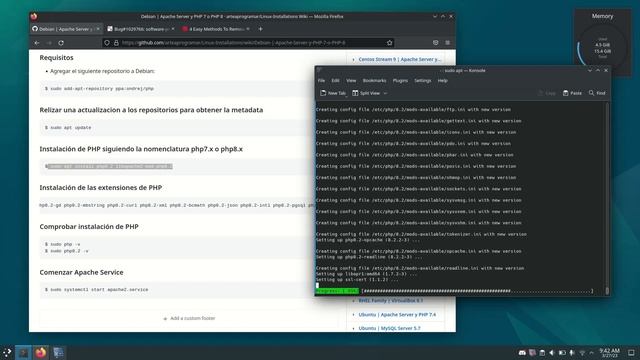
Task: Click Find in Konsole toolbar
Action: click(597, 93)
